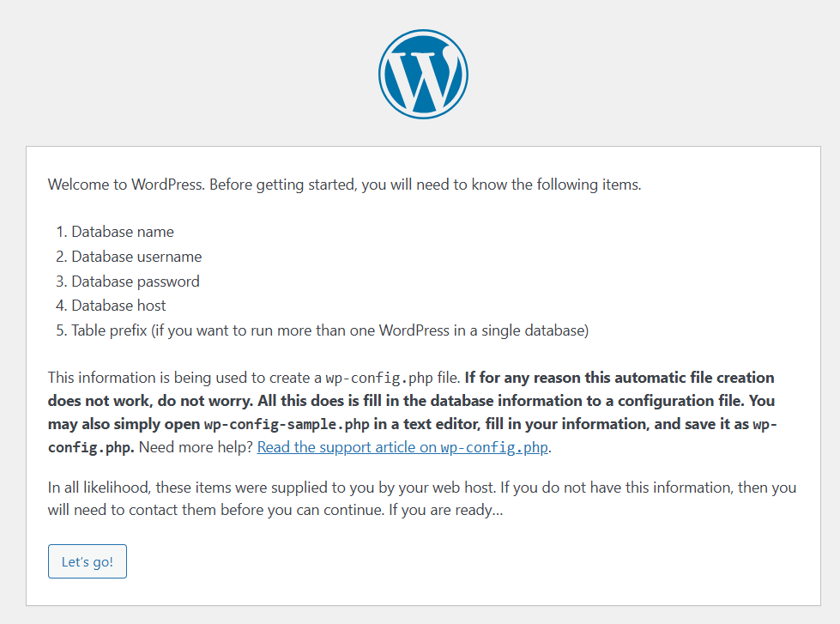Click the "Database password" list item

click(135, 282)
